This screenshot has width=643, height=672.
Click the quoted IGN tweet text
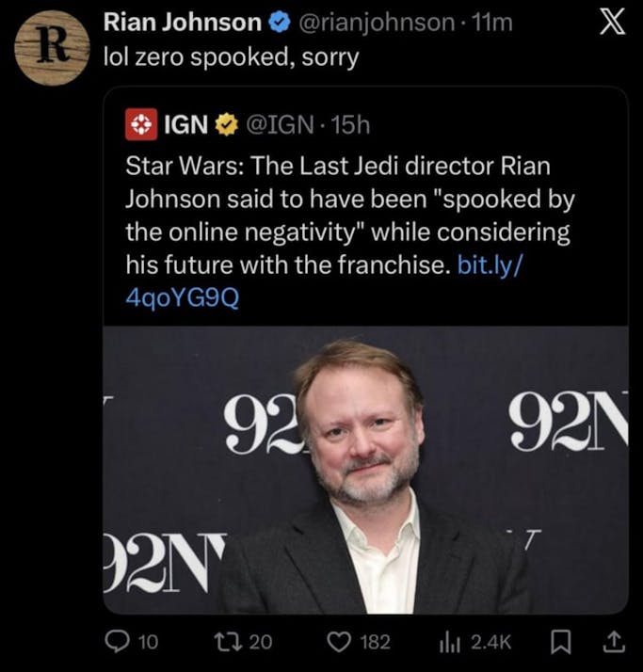pyautogui.click(x=348, y=215)
